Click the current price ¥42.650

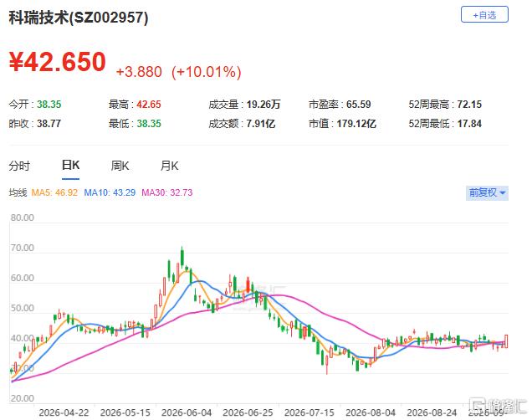58,62
